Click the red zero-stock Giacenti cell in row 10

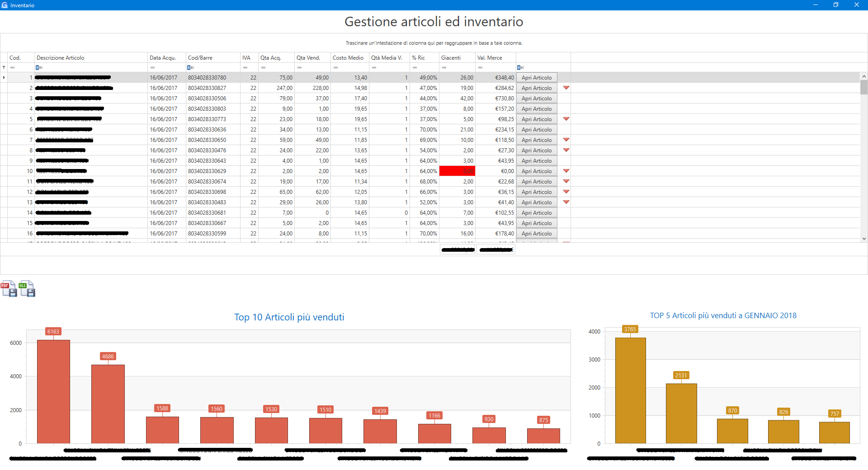coord(457,171)
